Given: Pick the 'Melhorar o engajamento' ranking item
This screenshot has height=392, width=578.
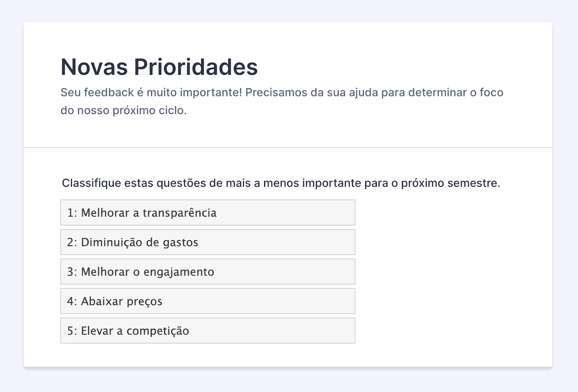Looking at the screenshot, I should [207, 272].
